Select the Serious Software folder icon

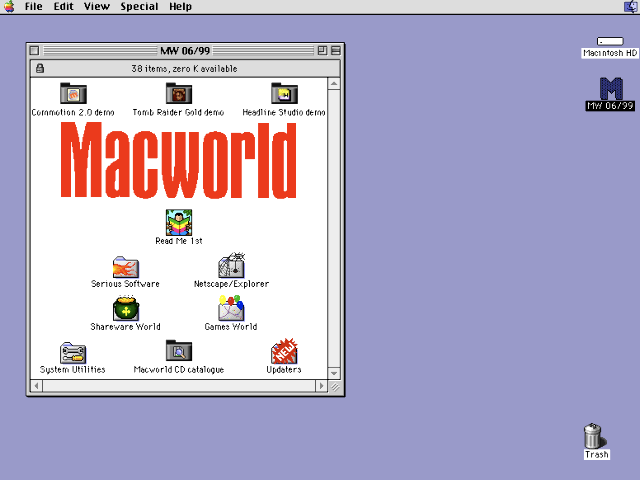point(126,267)
